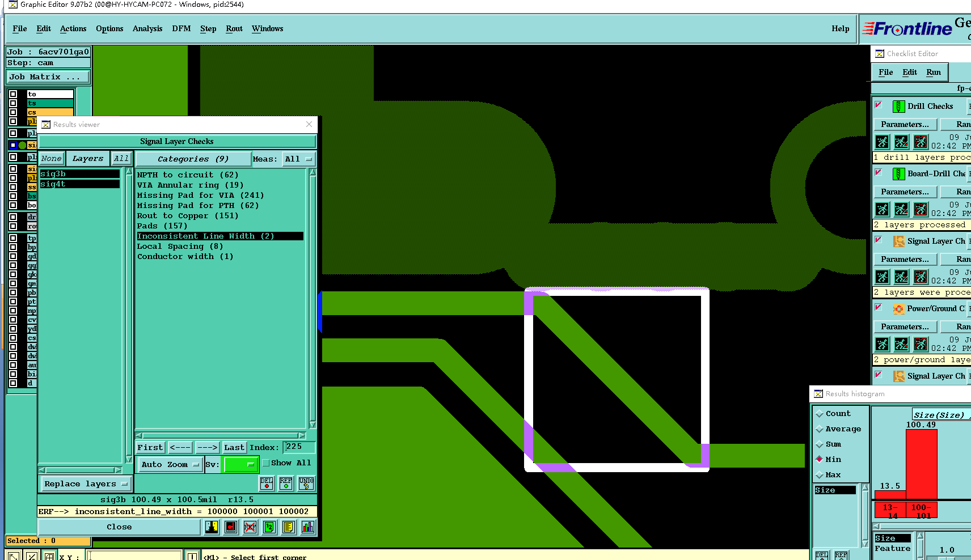Go to the next result arrow button
The width and height of the screenshot is (971, 560).
(208, 448)
